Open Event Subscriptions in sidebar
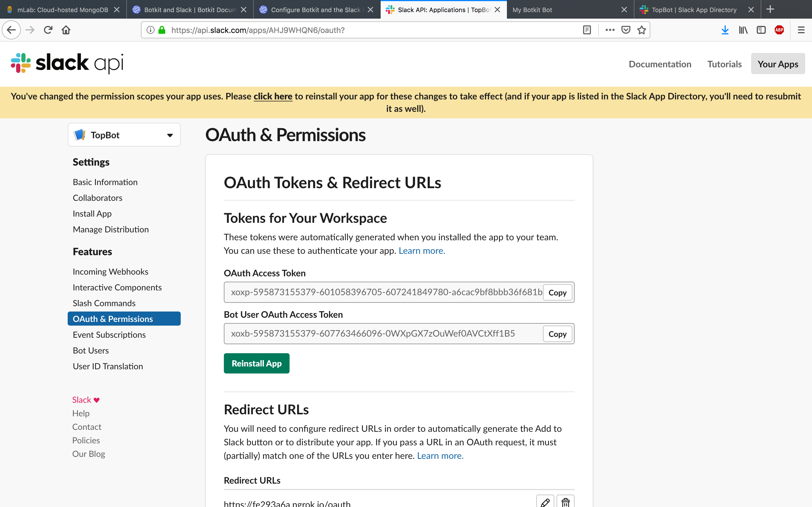 109,335
